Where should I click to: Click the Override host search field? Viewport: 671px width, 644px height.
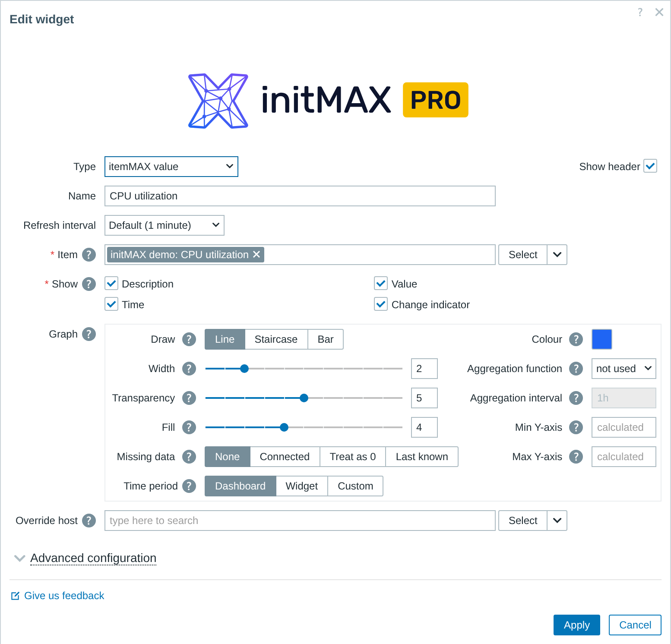coord(300,521)
